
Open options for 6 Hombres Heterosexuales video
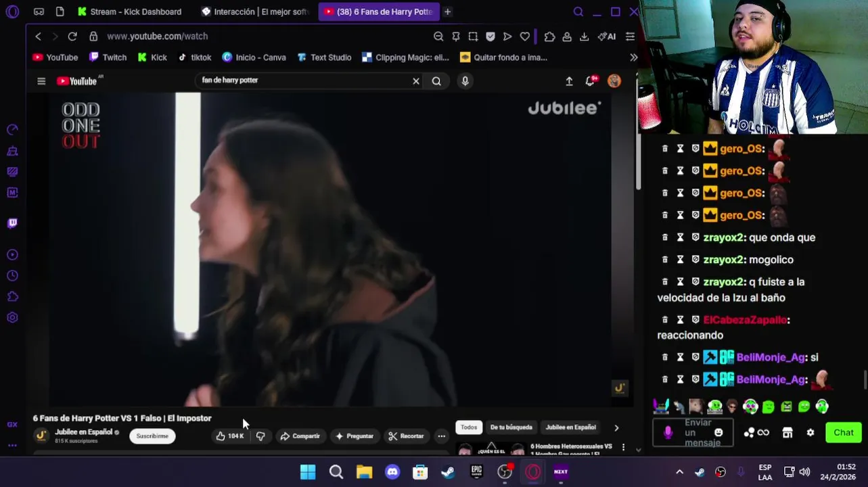[623, 448]
